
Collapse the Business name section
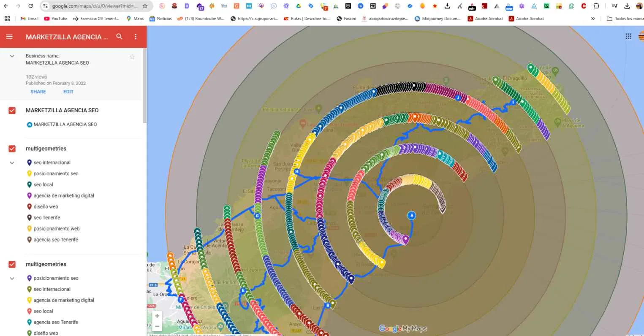click(x=12, y=55)
